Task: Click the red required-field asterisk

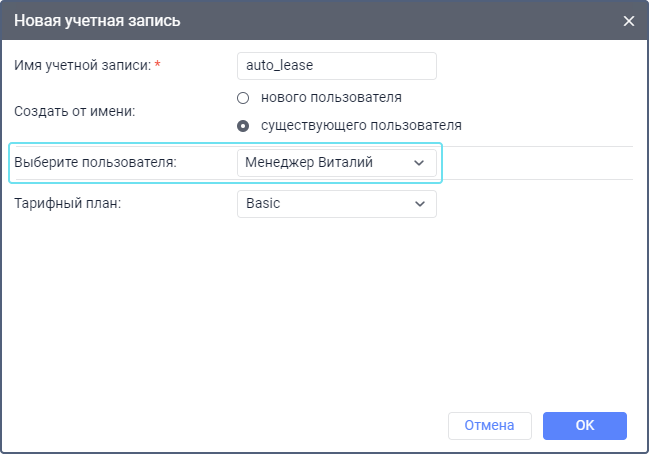Action: (157, 66)
